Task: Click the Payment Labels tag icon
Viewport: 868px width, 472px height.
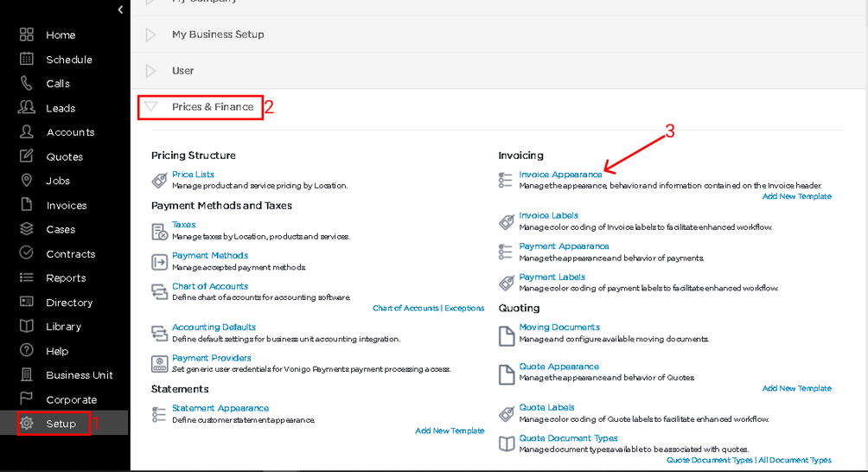Action: click(x=507, y=283)
